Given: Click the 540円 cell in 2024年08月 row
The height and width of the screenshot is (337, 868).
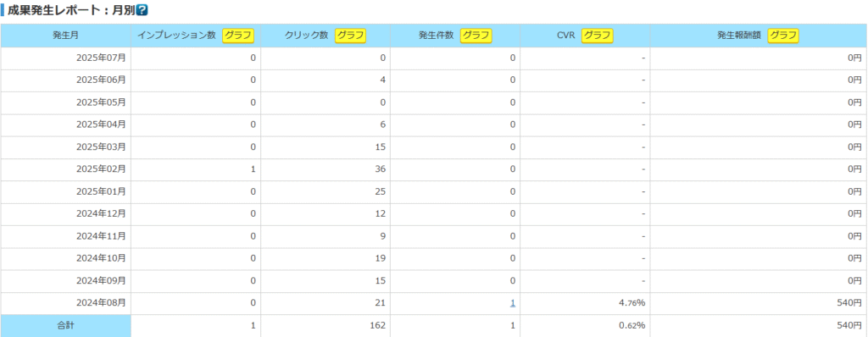Looking at the screenshot, I should [759, 302].
